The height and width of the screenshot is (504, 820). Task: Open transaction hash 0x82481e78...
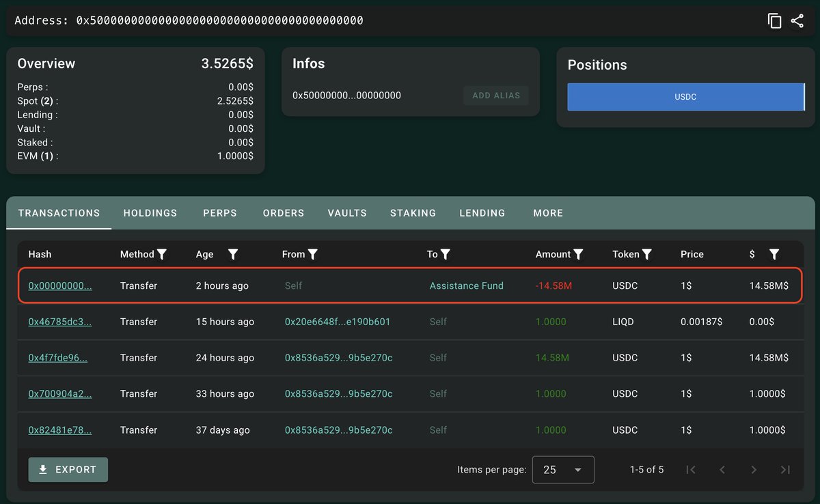60,430
